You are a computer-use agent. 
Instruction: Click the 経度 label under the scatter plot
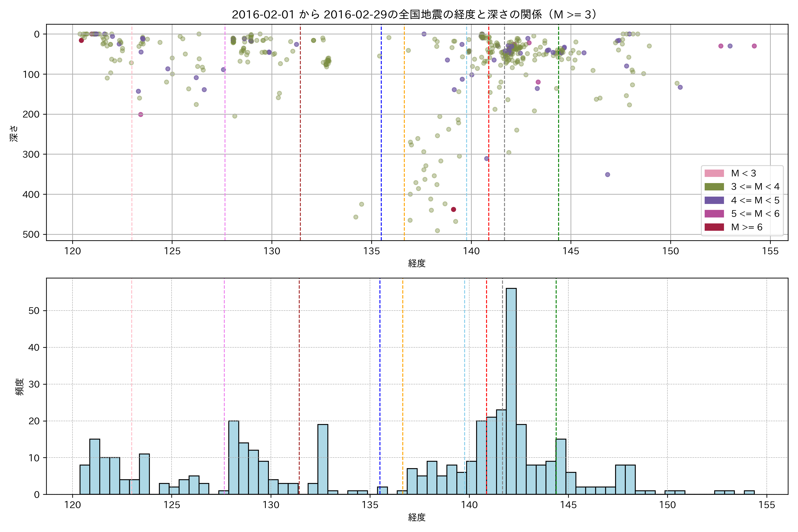417,263
